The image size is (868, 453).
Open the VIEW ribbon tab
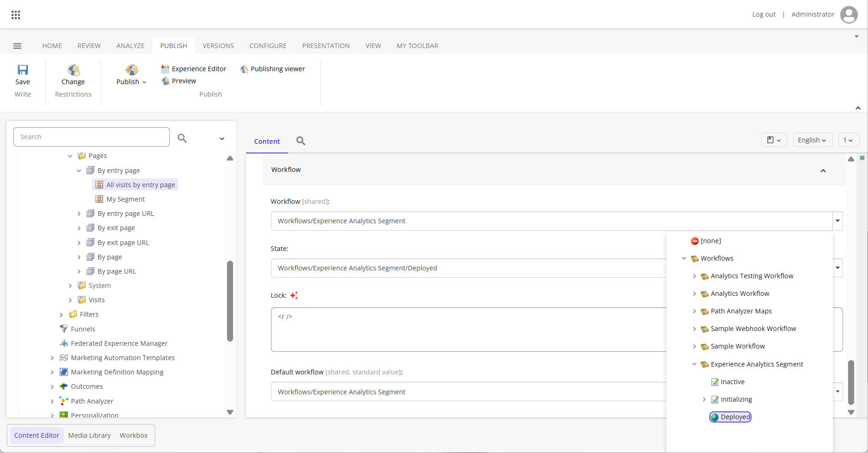pos(373,46)
